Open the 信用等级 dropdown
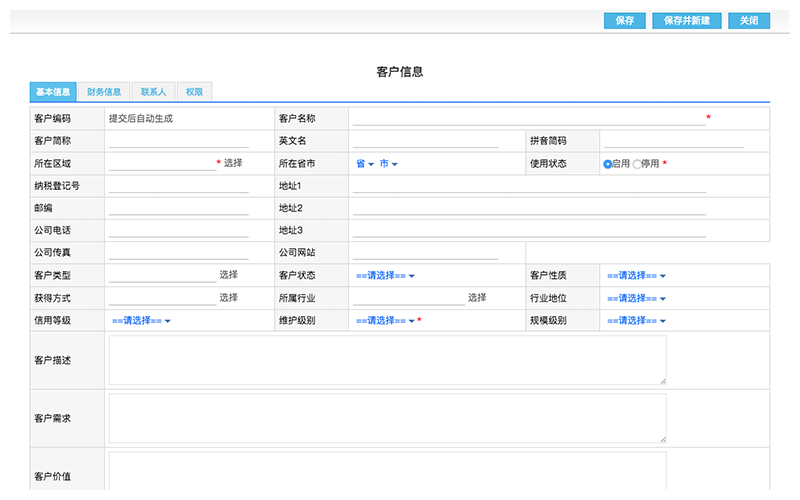This screenshot has height=500, width=800. click(141, 320)
